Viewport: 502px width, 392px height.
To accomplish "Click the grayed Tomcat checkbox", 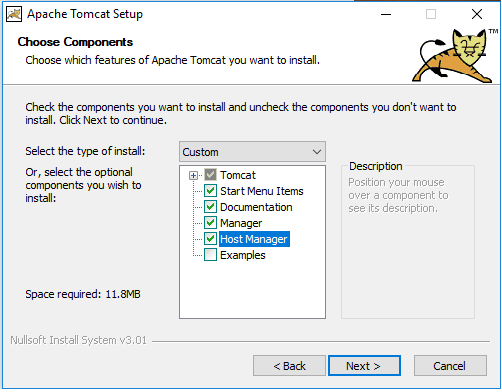I will click(210, 175).
